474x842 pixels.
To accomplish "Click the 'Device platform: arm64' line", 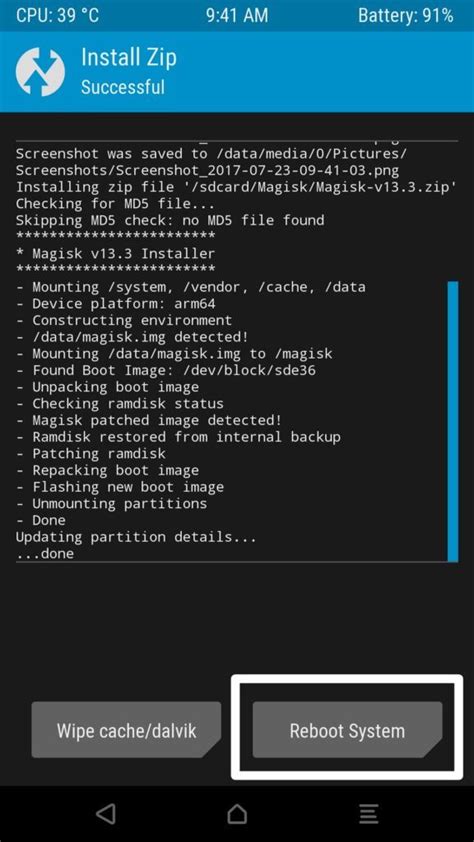I will pos(115,304).
